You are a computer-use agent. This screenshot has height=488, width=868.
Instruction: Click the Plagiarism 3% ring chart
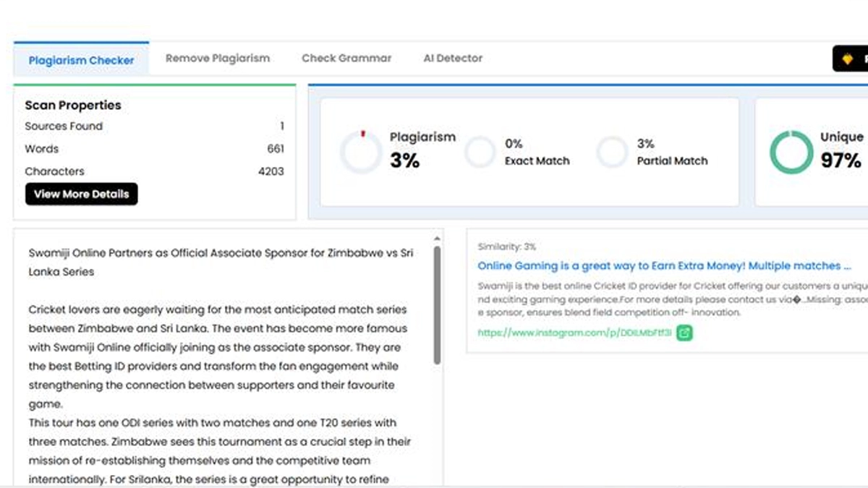coord(361,153)
